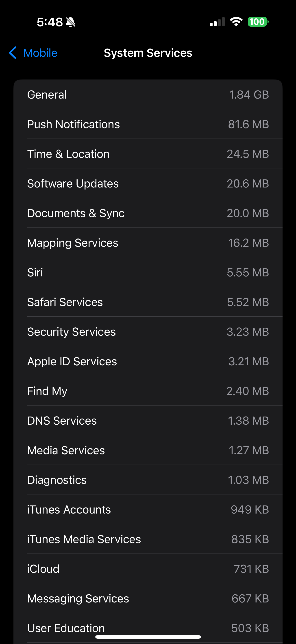The width and height of the screenshot is (296, 644).
Task: Select Documents & Sync row
Action: click(148, 213)
